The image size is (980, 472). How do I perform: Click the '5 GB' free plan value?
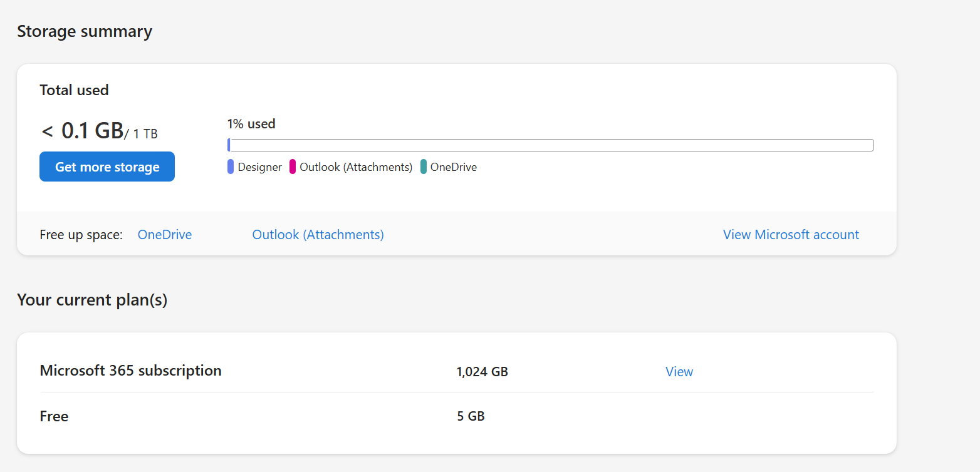point(471,416)
